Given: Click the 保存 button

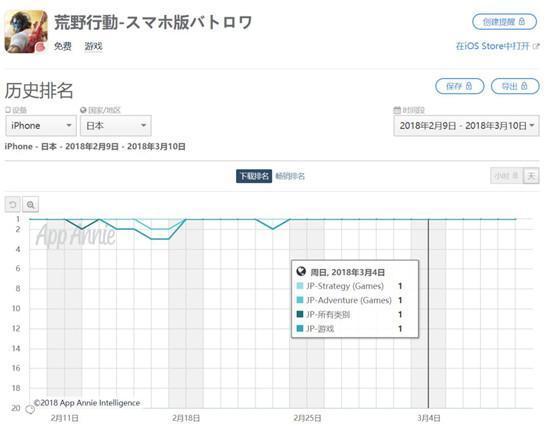Looking at the screenshot, I should click(x=460, y=86).
